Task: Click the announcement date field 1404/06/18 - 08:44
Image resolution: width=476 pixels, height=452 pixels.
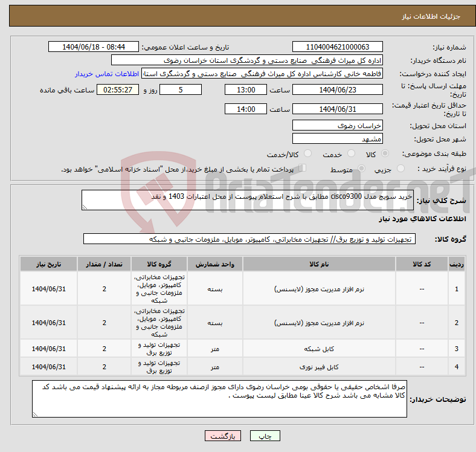Action: click(94, 47)
